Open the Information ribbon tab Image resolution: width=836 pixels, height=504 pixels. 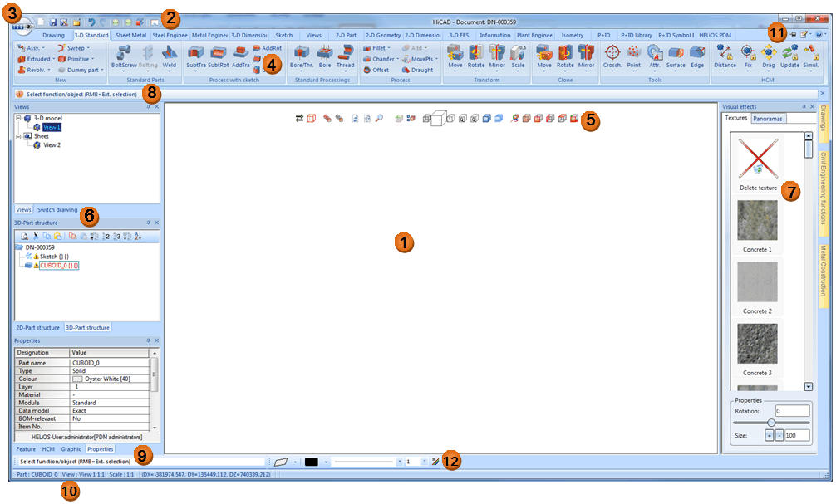click(x=494, y=35)
